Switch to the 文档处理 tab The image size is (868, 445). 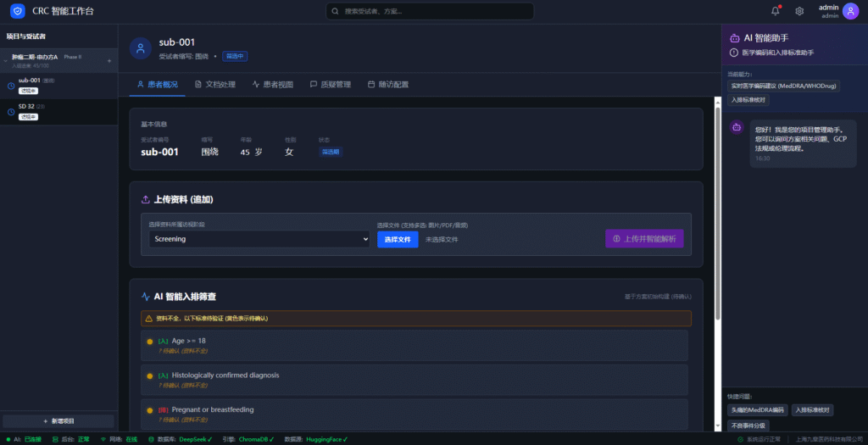click(x=215, y=85)
